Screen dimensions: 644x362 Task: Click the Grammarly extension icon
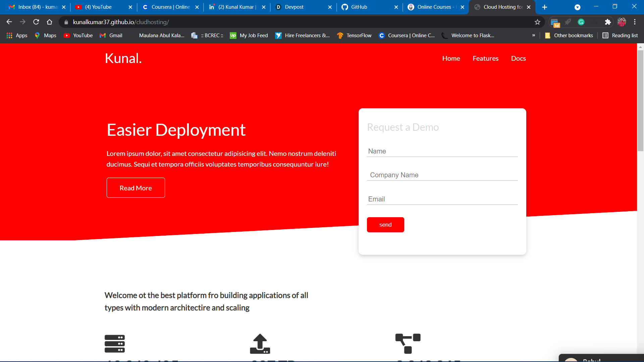coord(581,22)
